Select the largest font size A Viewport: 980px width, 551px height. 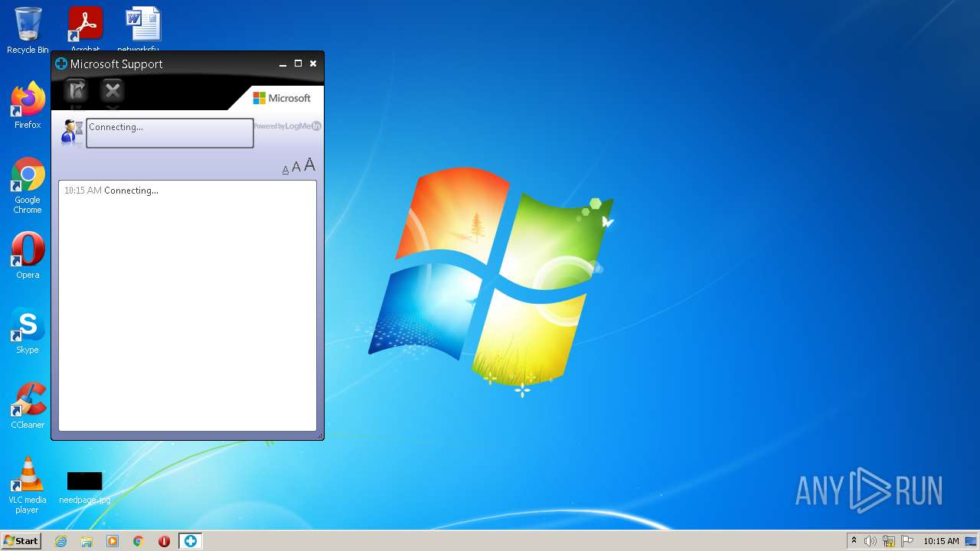309,165
